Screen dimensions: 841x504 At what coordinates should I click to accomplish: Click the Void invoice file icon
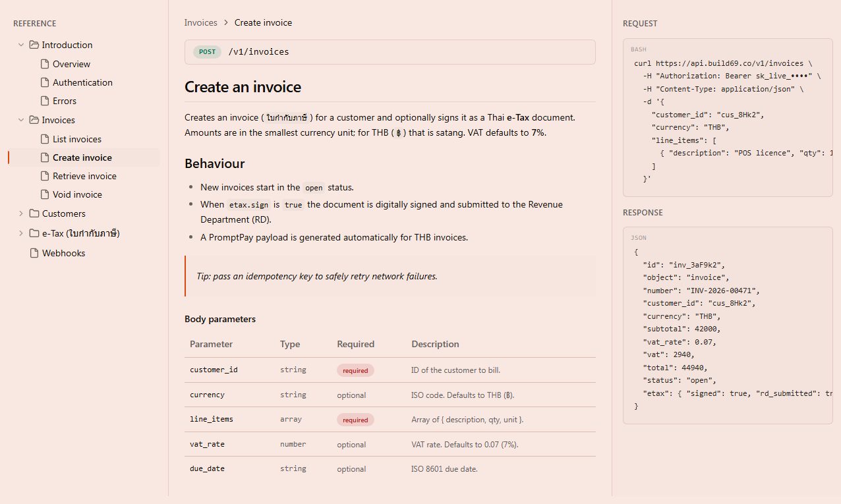(x=45, y=194)
